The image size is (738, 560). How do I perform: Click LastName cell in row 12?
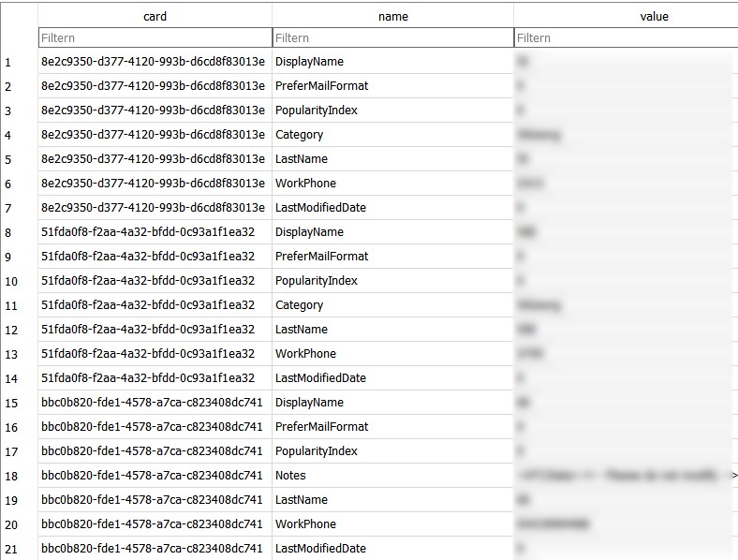(x=392, y=330)
